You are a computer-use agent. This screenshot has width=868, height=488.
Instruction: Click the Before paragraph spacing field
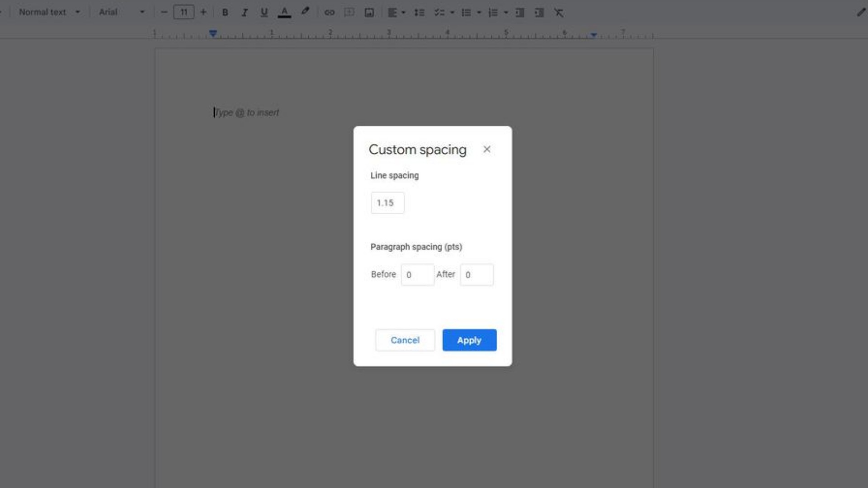[417, 275]
